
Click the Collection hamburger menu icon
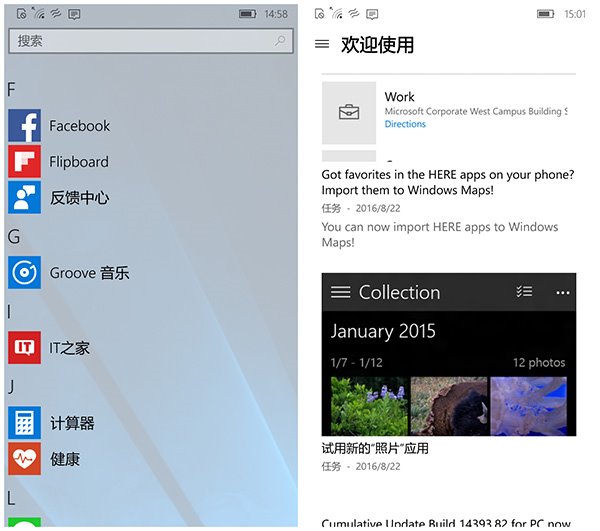341,292
